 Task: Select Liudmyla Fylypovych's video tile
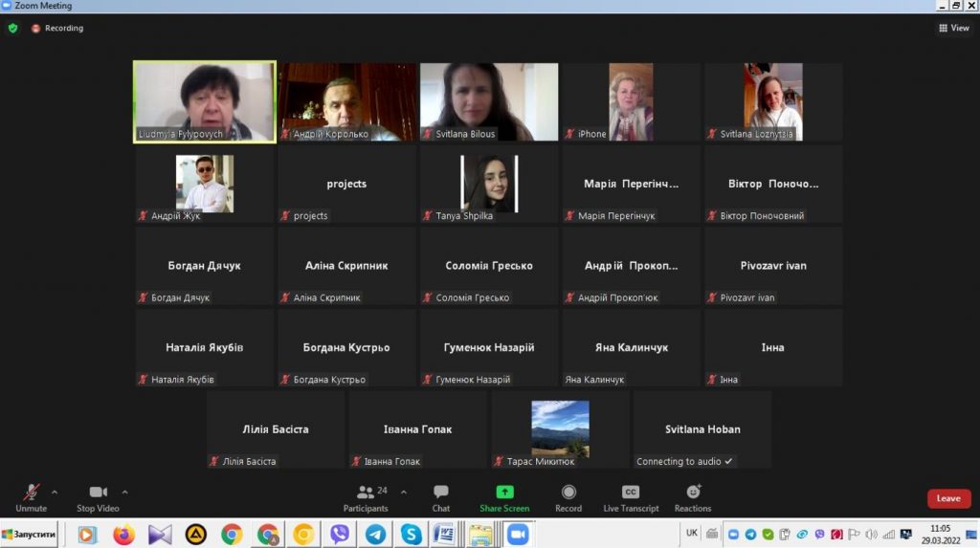tap(205, 101)
